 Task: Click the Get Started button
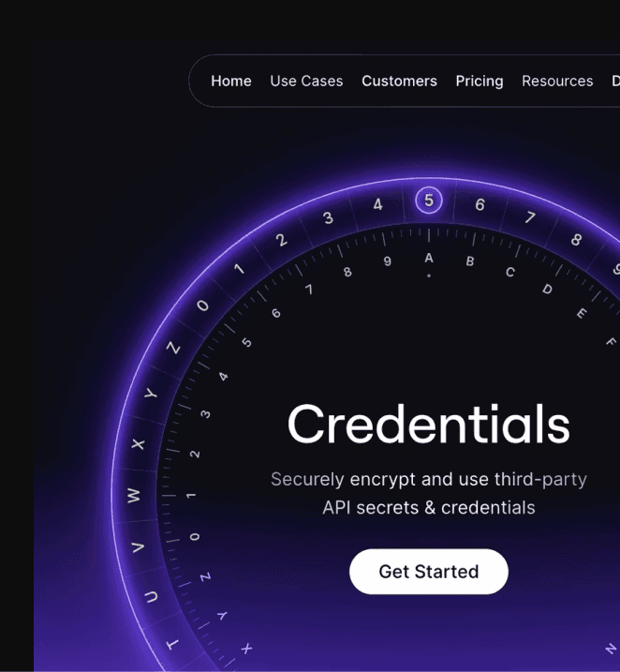429,572
